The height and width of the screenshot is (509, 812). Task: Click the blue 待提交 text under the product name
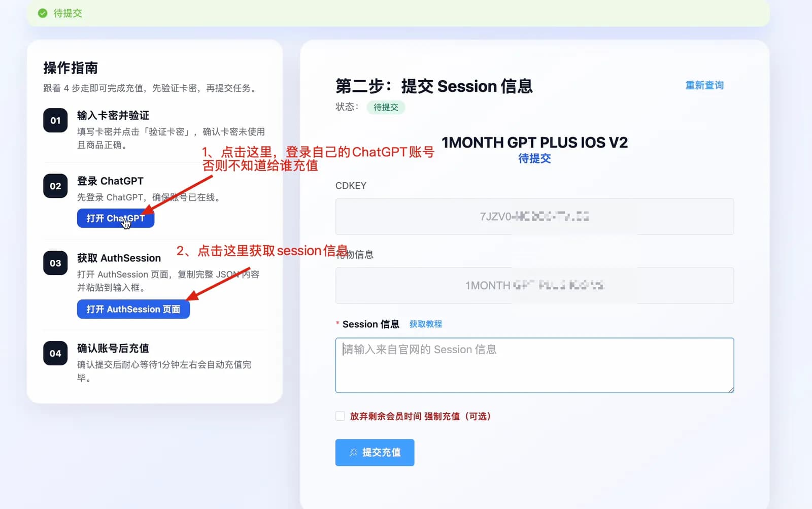pos(534,158)
